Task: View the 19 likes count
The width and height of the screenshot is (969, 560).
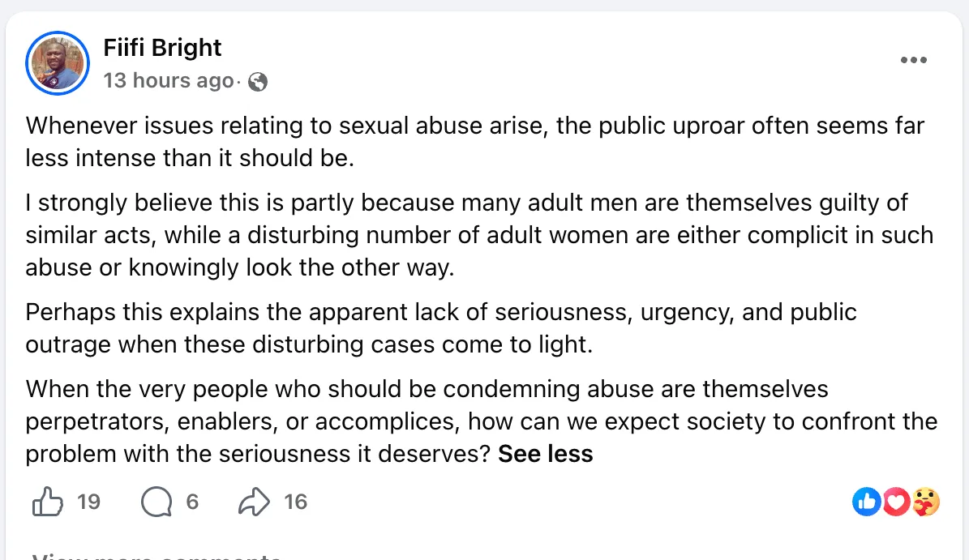Action: click(88, 502)
